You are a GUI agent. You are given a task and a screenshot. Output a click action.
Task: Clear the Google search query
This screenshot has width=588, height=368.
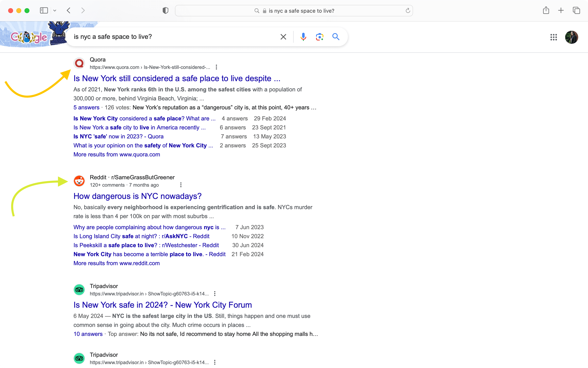click(x=283, y=37)
